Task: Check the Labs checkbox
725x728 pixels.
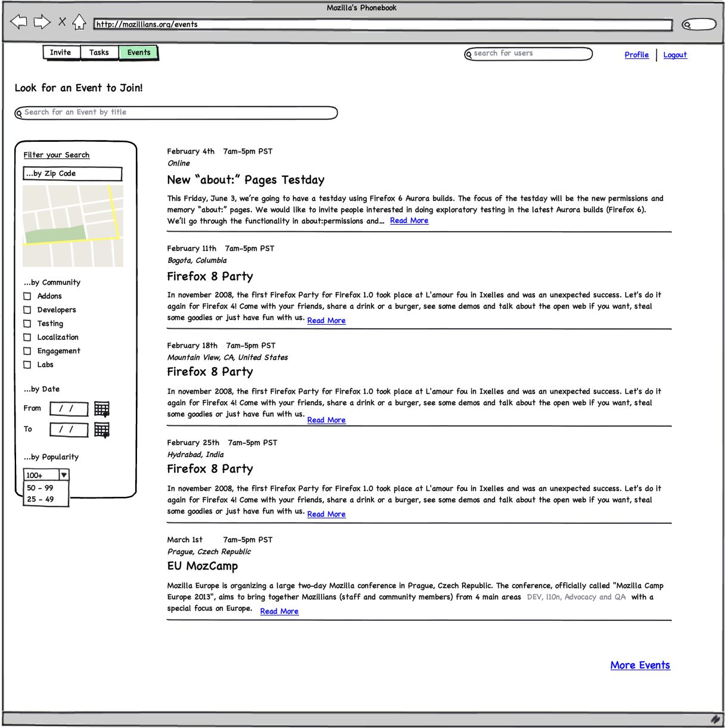Action: [x=27, y=365]
